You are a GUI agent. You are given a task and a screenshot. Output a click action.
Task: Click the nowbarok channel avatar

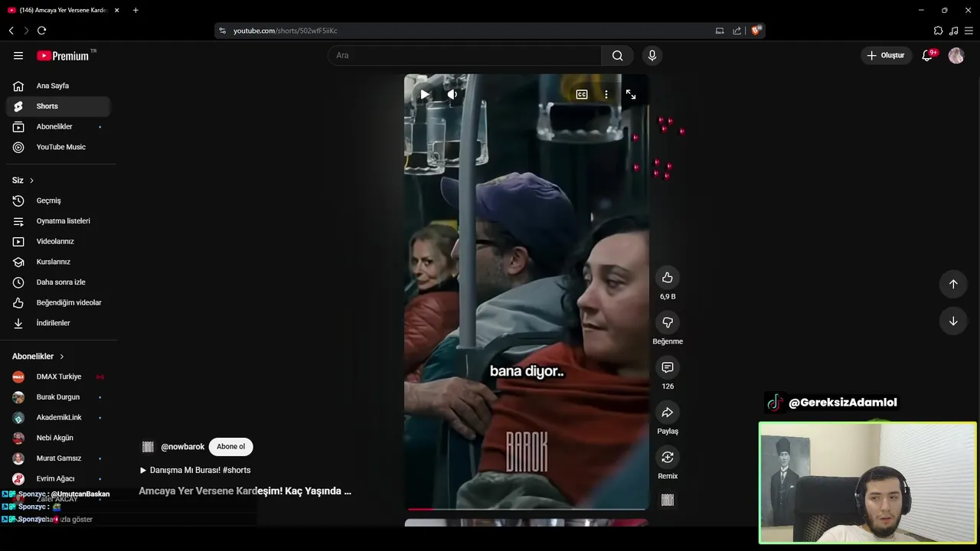tap(148, 447)
